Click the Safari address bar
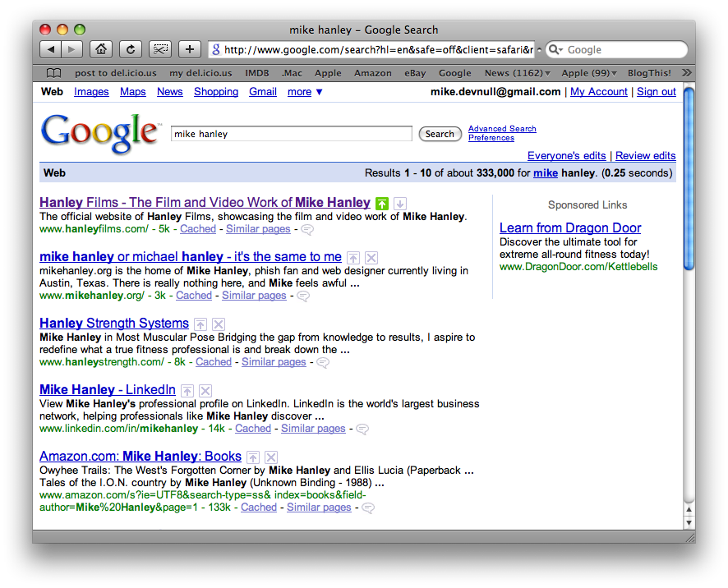The height and width of the screenshot is (588, 728). pos(371,49)
